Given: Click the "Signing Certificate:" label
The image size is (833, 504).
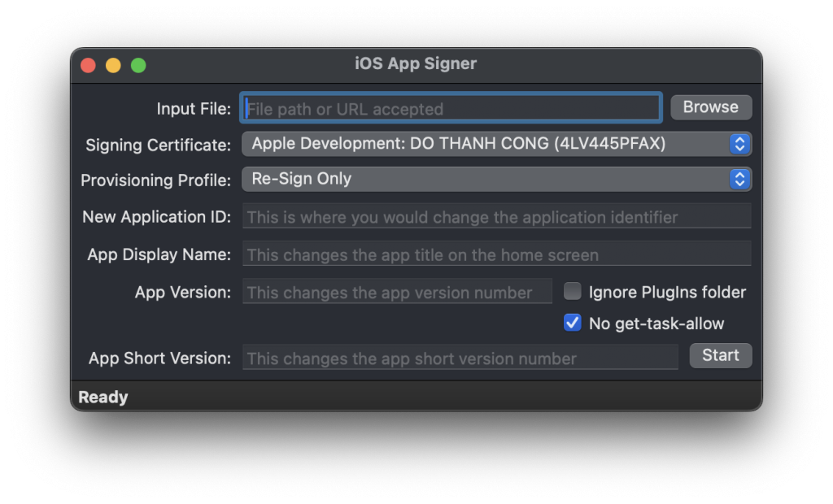Looking at the screenshot, I should tap(159, 146).
